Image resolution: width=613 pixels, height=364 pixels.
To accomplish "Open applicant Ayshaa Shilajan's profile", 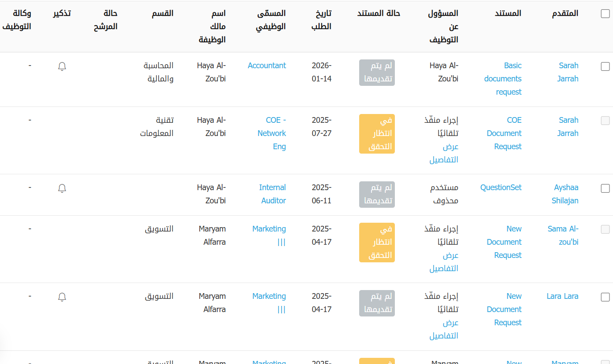I will pos(565,194).
